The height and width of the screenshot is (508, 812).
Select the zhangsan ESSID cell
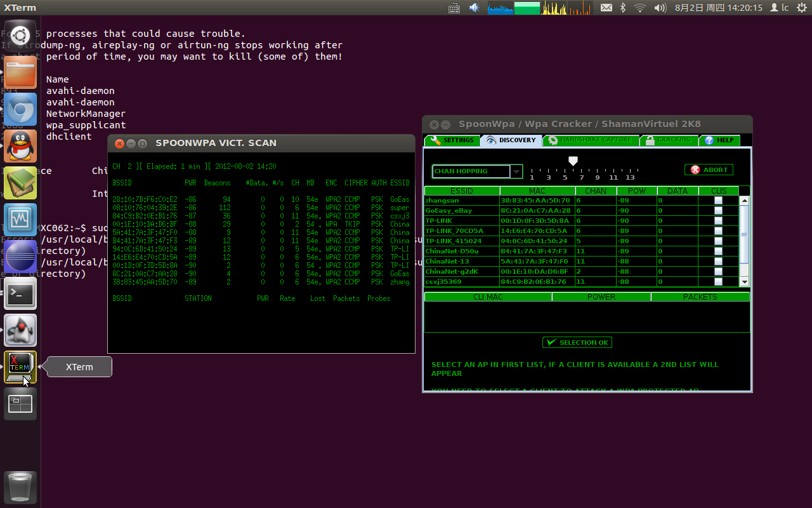[x=462, y=201]
